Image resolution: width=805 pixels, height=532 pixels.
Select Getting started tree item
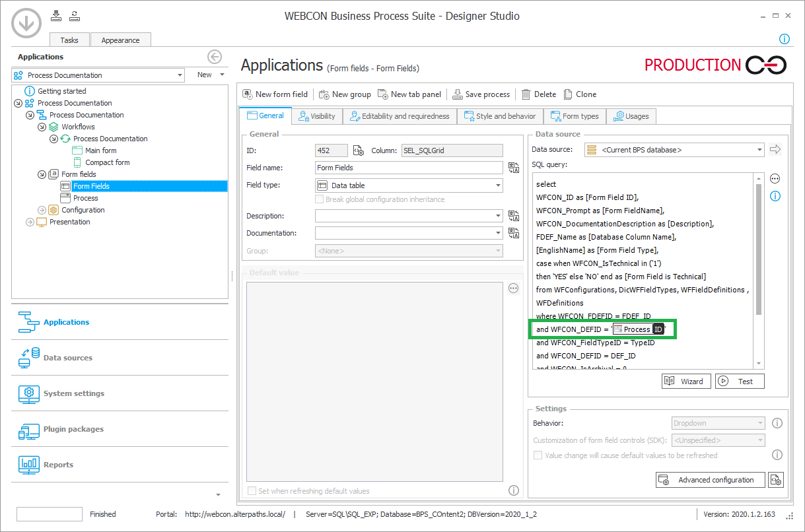pyautogui.click(x=62, y=91)
